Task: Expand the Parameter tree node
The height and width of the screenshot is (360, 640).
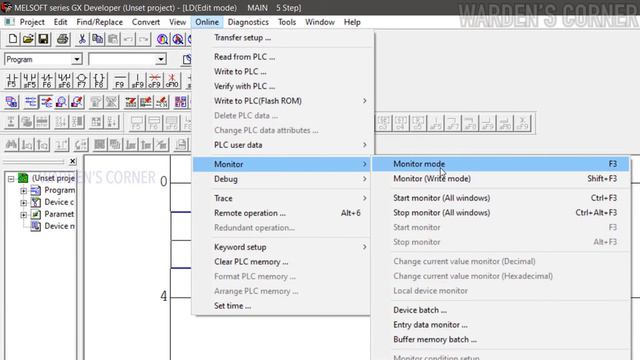Action: [x=24, y=214]
